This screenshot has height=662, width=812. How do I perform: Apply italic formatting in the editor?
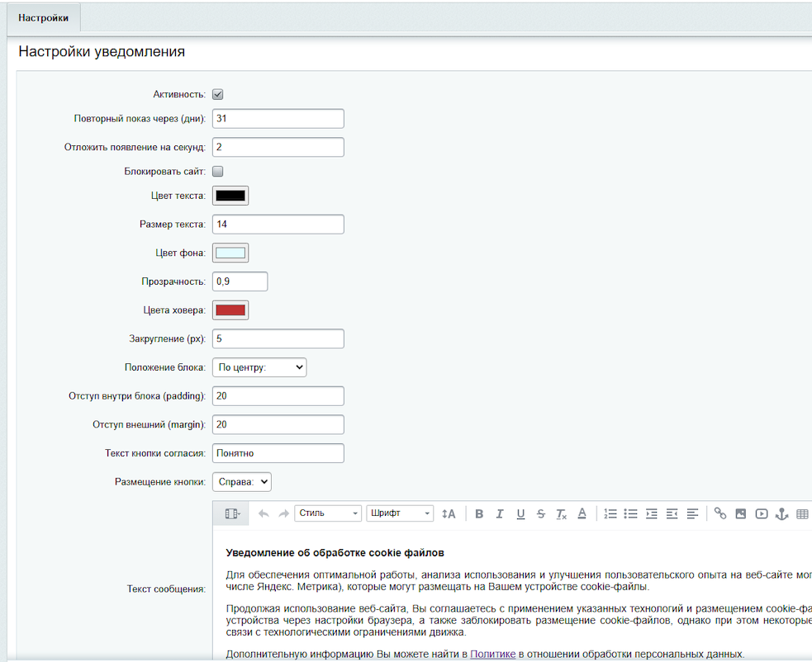click(x=500, y=513)
